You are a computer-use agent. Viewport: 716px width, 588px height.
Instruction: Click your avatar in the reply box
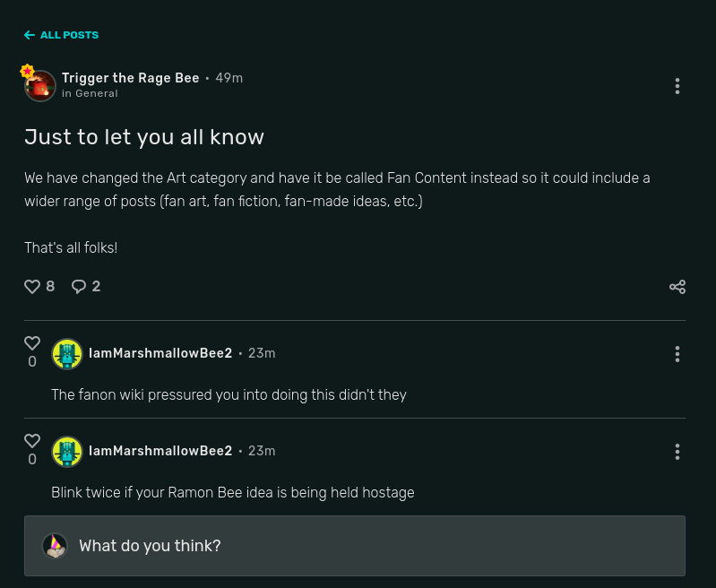[x=55, y=546]
